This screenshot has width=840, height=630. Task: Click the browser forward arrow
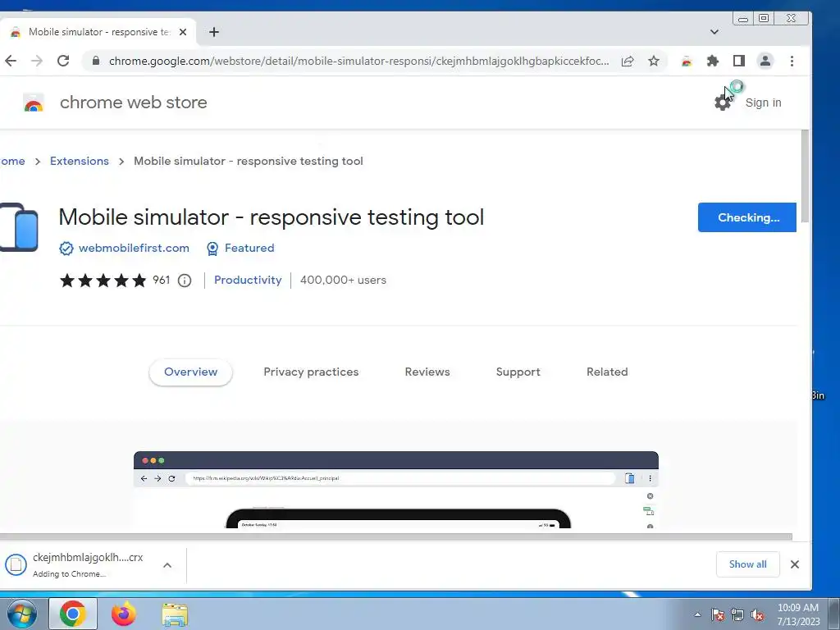36,61
